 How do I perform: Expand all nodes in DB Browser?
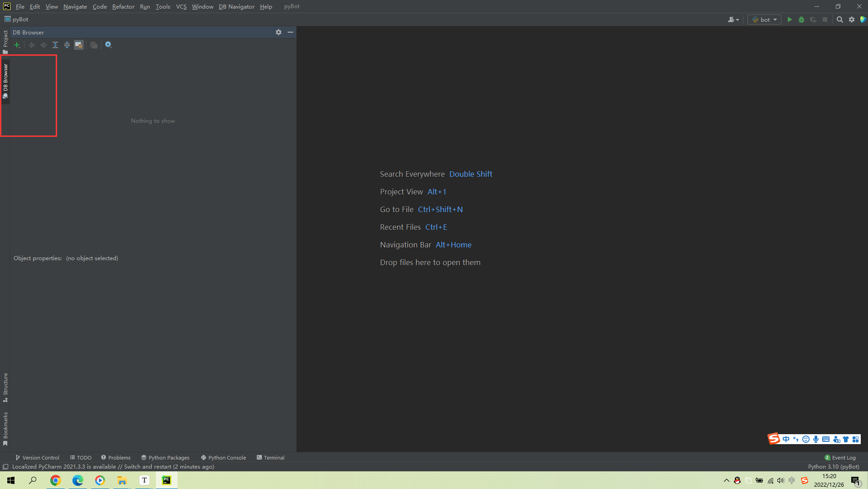pyautogui.click(x=55, y=45)
